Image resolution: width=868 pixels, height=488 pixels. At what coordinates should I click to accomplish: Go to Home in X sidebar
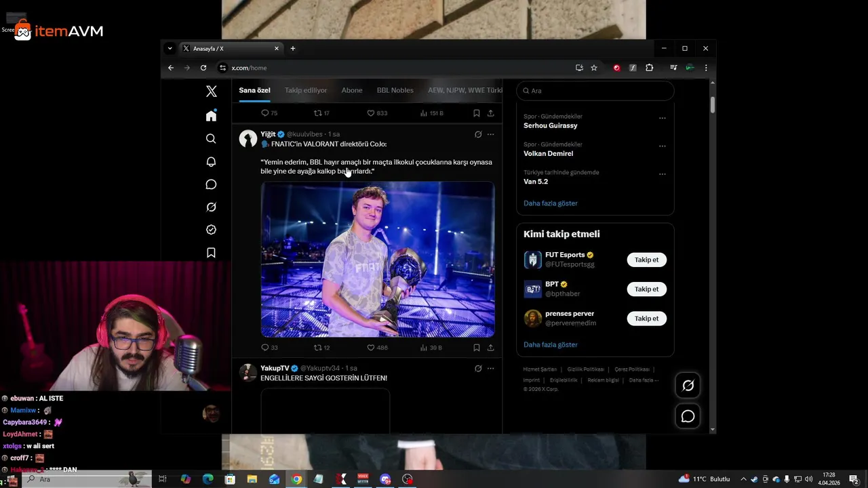pyautogui.click(x=211, y=115)
